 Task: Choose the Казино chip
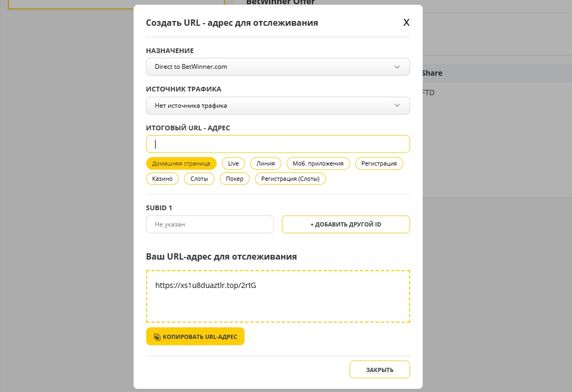click(162, 179)
